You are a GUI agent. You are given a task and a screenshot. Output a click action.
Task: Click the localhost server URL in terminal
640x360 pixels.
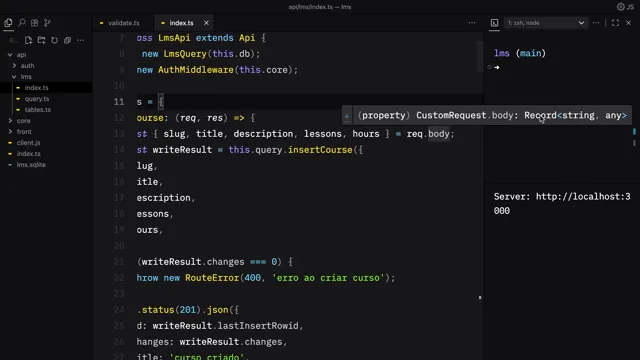(x=562, y=204)
